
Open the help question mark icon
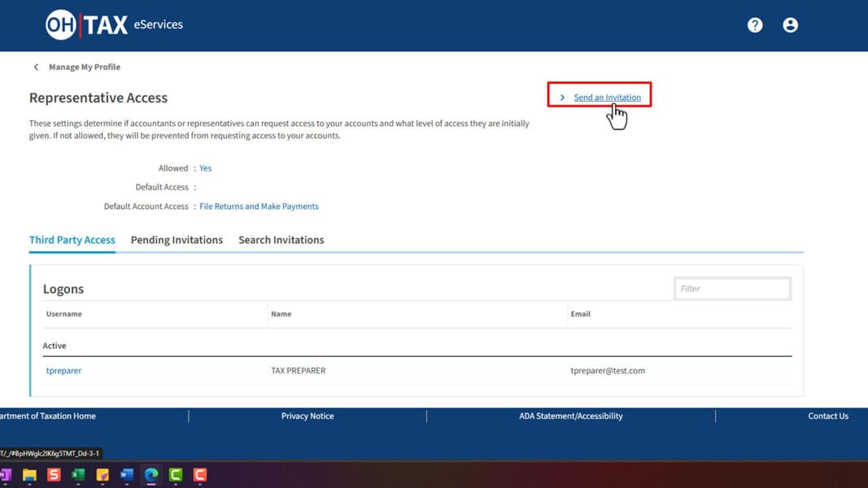tap(755, 25)
